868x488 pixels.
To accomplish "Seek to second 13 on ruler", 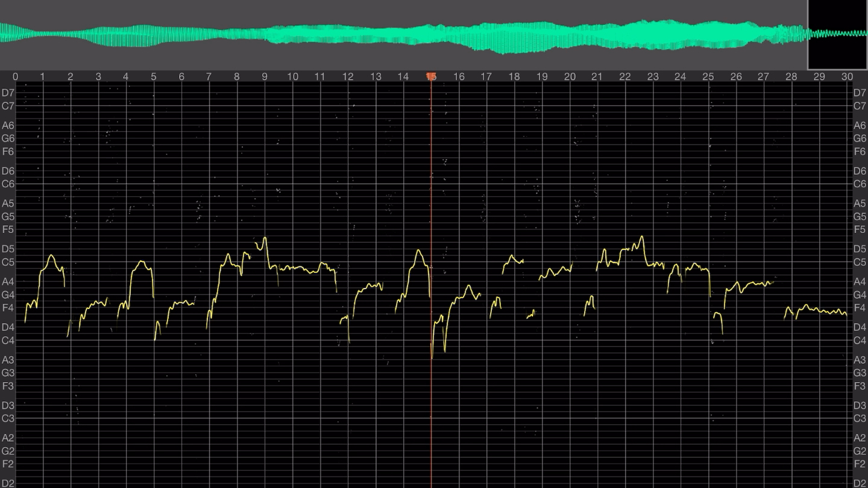I will [x=376, y=77].
